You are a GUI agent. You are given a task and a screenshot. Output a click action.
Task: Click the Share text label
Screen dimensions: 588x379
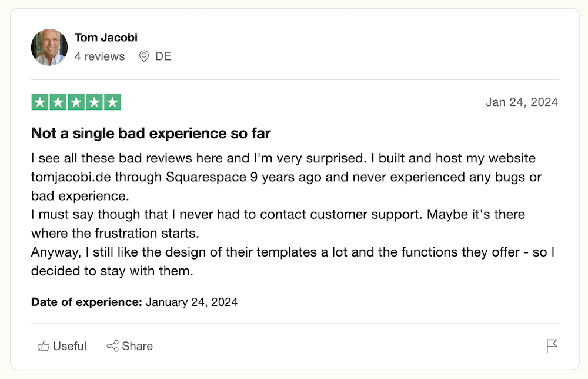138,346
